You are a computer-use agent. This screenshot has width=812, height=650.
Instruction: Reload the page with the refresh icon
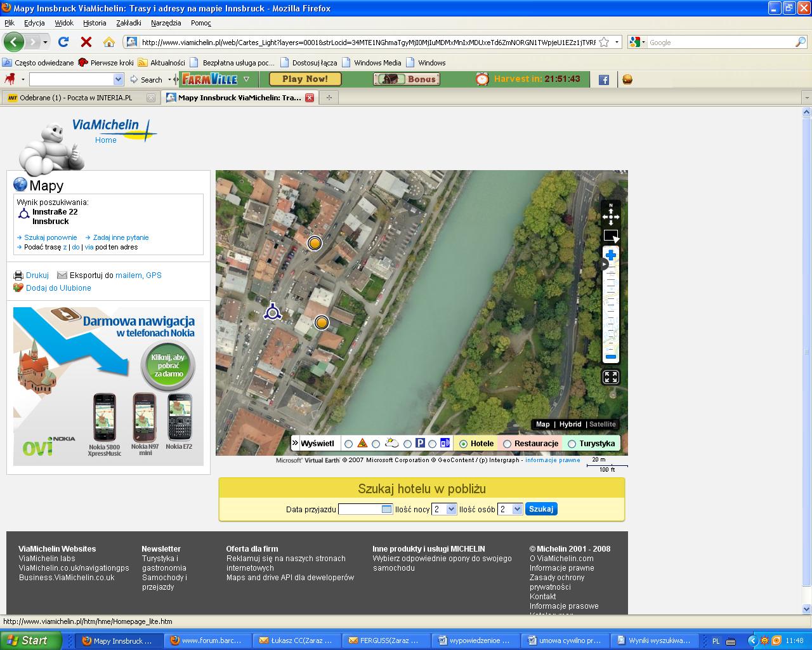click(63, 43)
